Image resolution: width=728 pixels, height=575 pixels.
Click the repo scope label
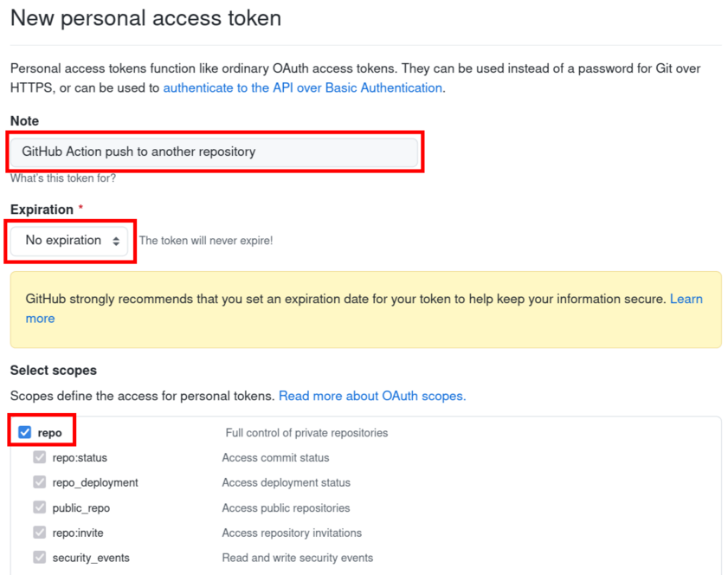49,433
